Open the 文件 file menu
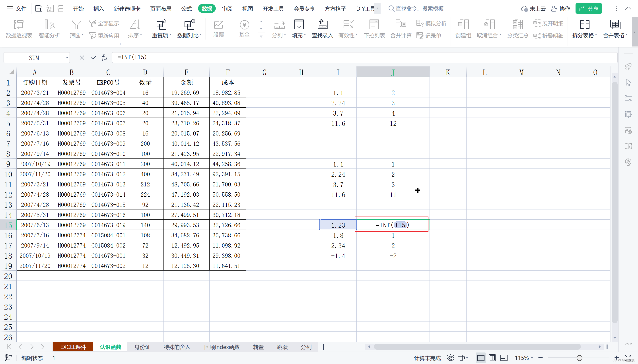Screen dimensions: 638x364 17,9
